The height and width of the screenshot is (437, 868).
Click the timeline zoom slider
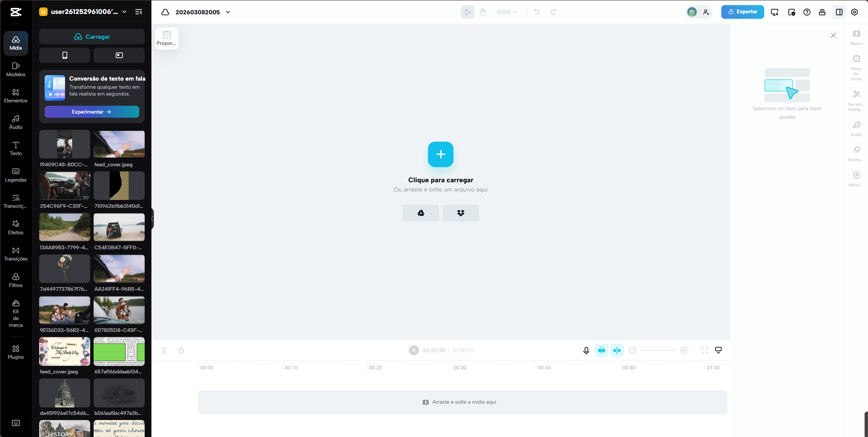coord(658,350)
